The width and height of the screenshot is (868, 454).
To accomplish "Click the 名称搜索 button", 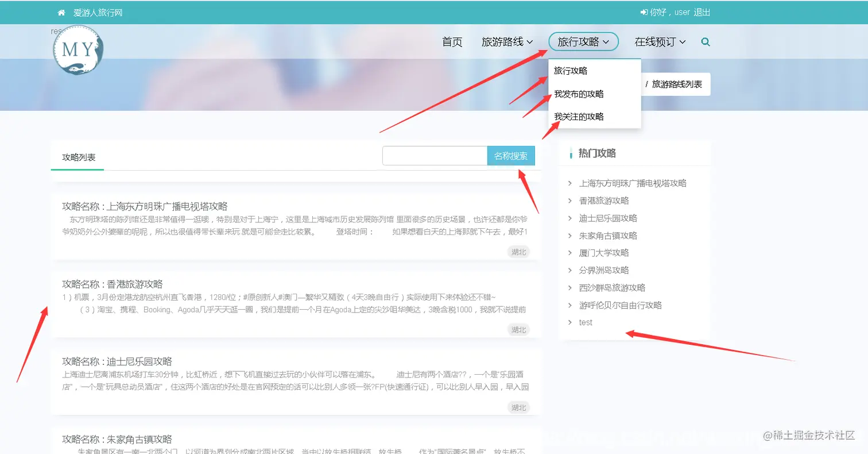I will [511, 156].
